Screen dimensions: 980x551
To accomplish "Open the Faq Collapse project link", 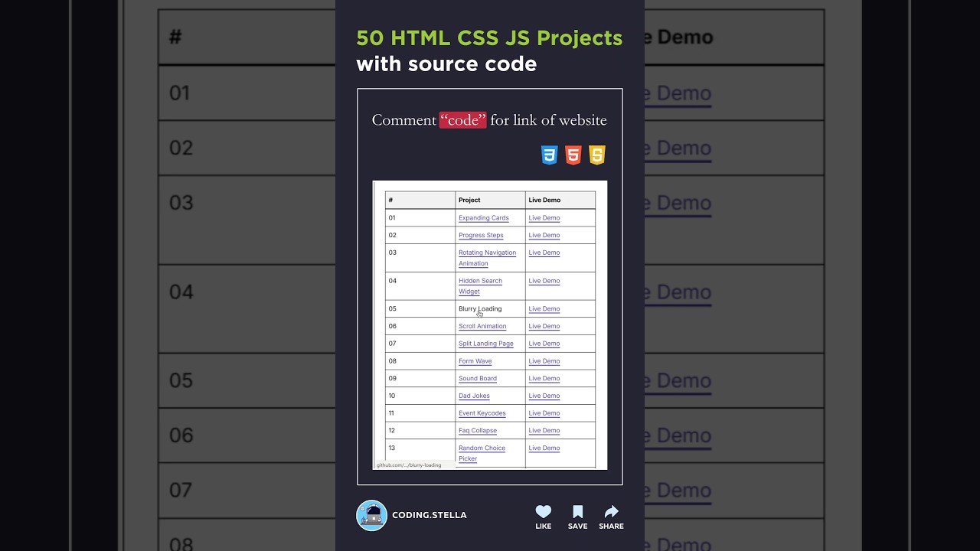I will [x=478, y=431].
